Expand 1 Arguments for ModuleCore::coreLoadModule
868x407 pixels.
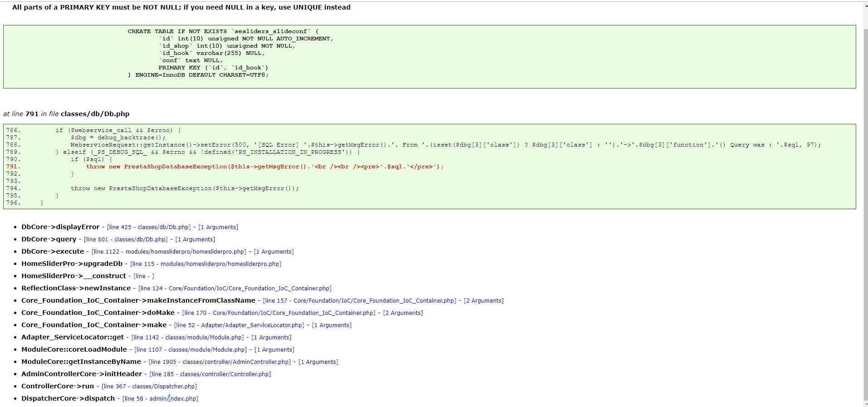click(x=275, y=349)
